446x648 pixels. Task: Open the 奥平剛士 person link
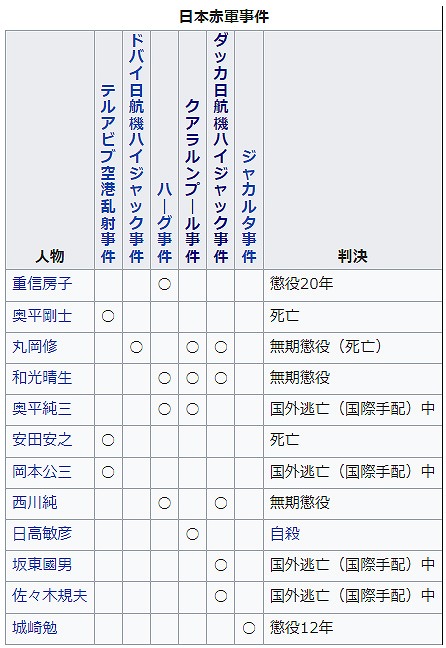tap(42, 316)
